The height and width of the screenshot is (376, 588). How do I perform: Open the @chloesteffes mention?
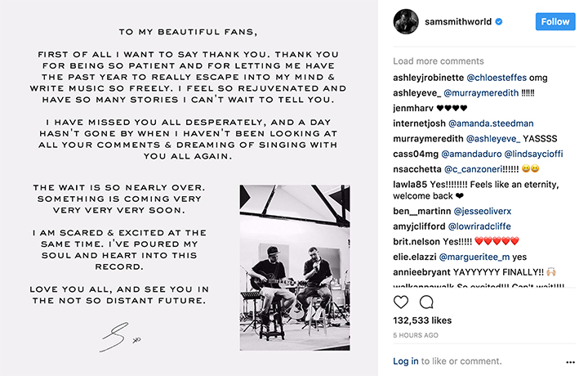click(494, 77)
